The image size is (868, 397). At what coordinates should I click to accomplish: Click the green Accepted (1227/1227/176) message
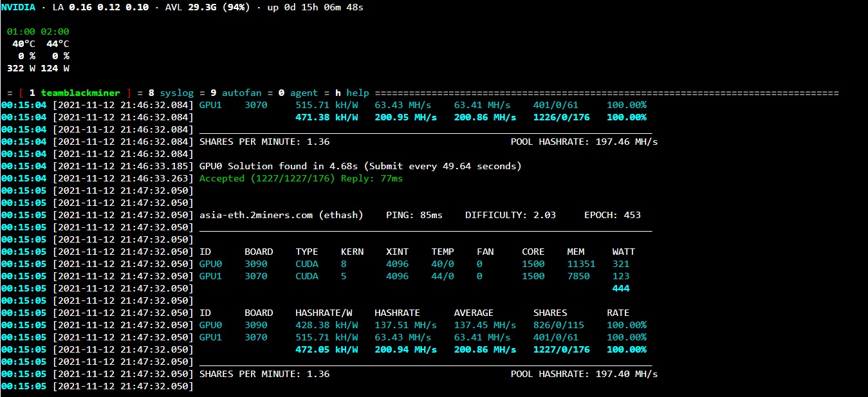301,178
